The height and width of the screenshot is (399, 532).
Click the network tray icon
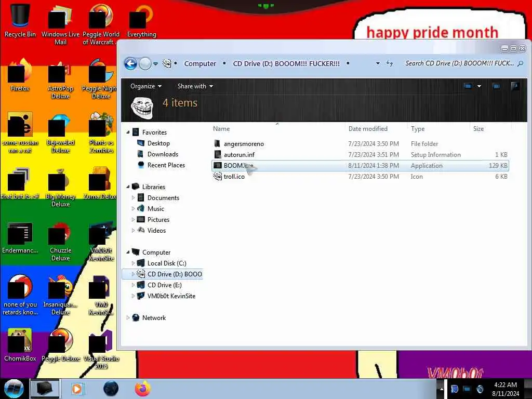tap(467, 389)
